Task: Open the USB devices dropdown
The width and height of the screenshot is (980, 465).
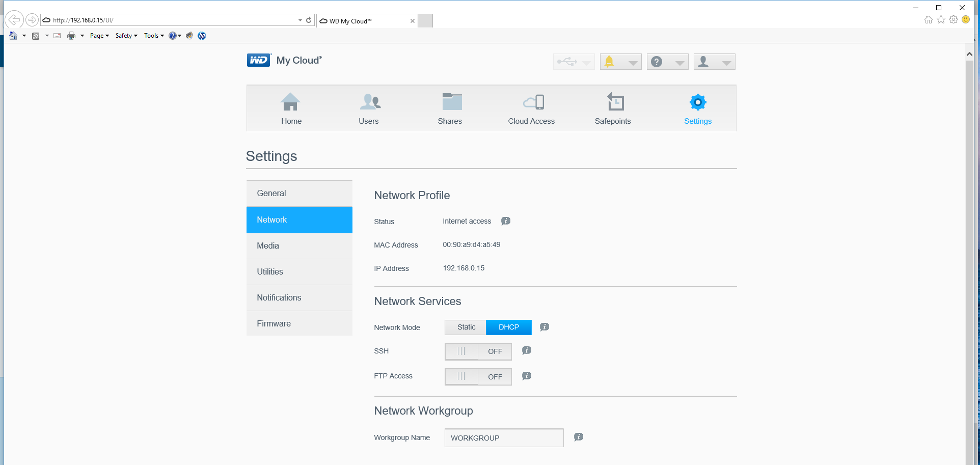Action: [574, 62]
